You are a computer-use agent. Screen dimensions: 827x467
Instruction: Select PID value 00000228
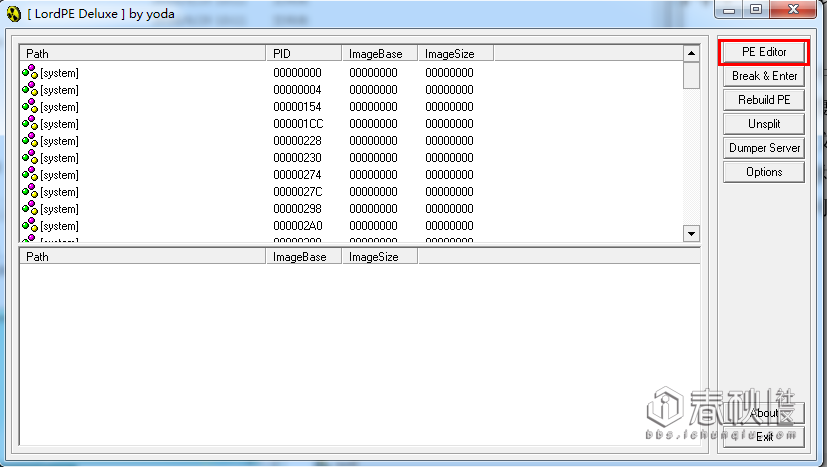tap(297, 141)
